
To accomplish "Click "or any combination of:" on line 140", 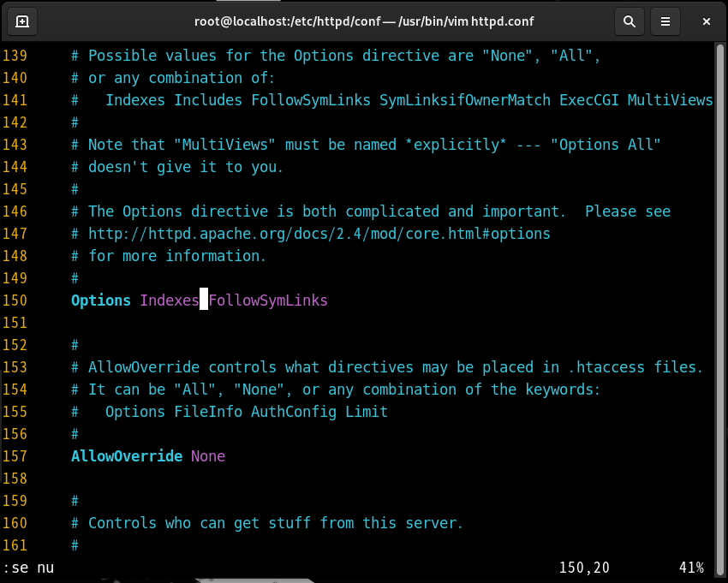I will [182, 78].
